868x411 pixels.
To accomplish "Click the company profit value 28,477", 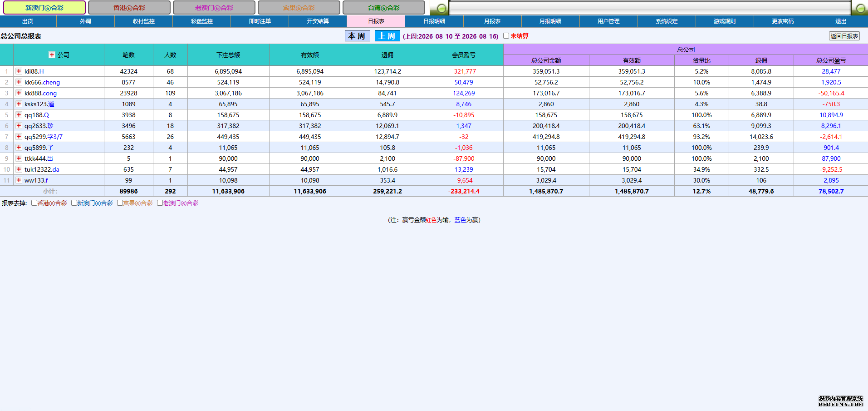I will 831,71.
